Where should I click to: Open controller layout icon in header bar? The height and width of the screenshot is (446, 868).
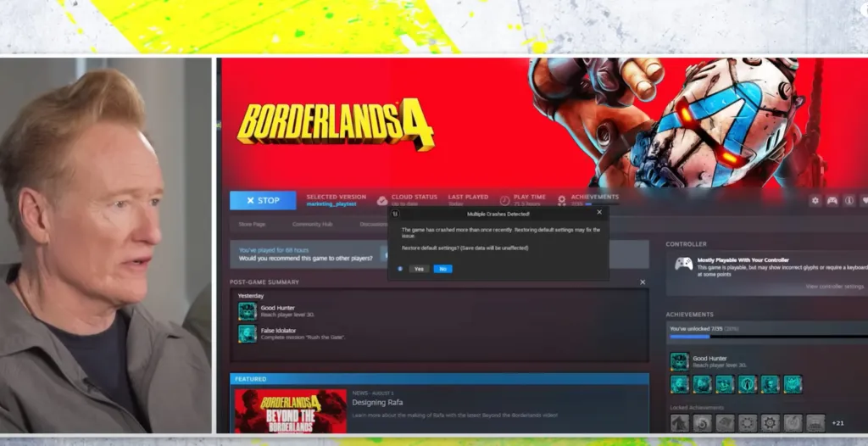pos(832,201)
